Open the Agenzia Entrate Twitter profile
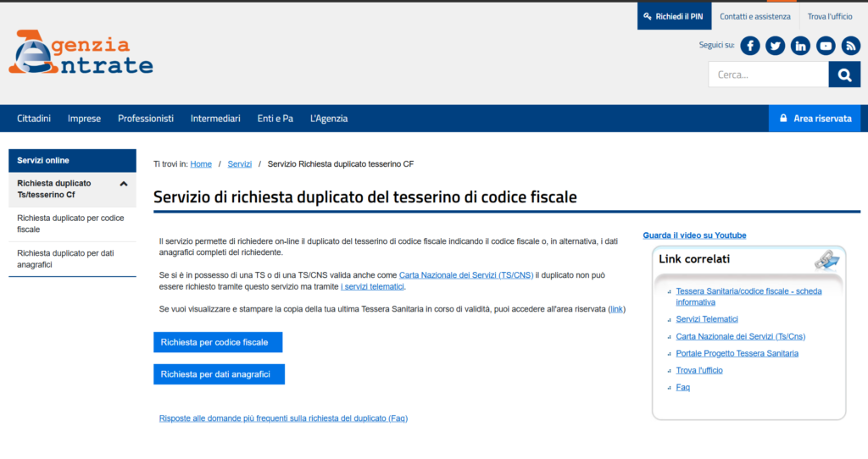 click(x=775, y=46)
